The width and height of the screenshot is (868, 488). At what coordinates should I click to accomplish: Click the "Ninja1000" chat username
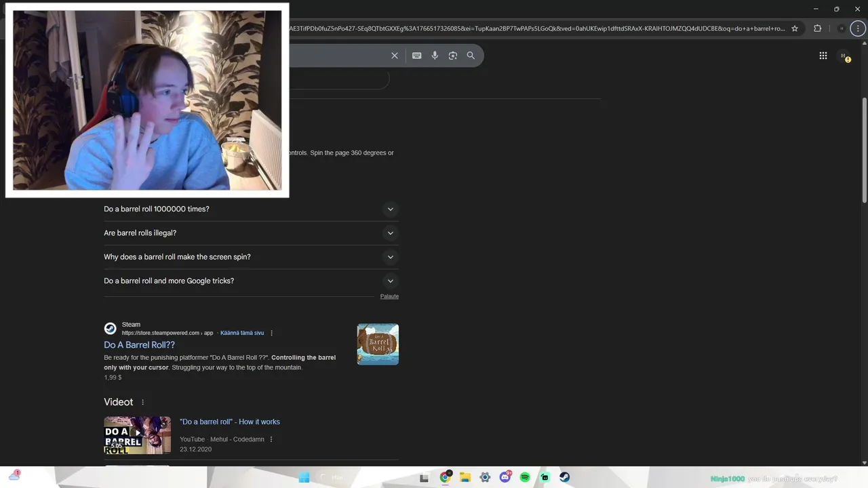pos(728,479)
